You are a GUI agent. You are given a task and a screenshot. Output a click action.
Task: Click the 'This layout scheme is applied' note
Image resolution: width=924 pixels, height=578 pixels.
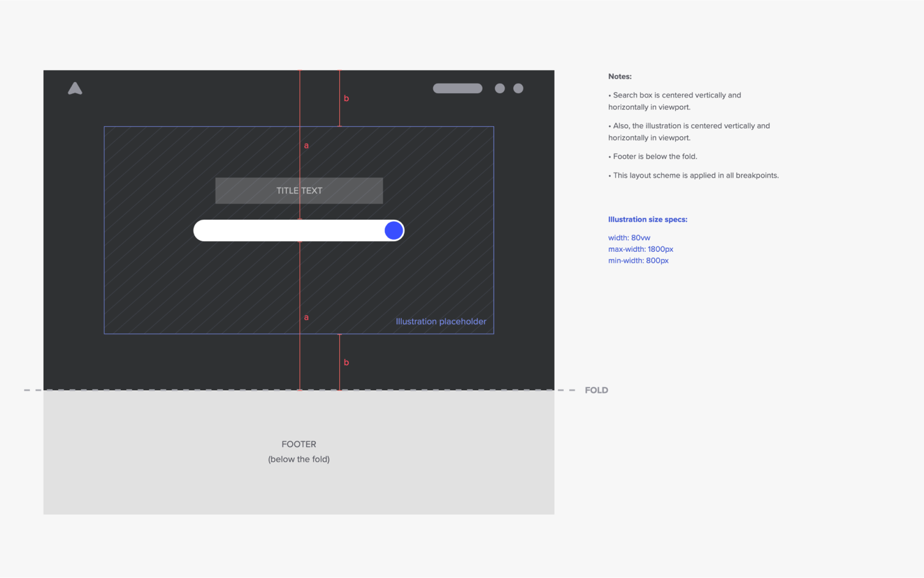pos(693,175)
